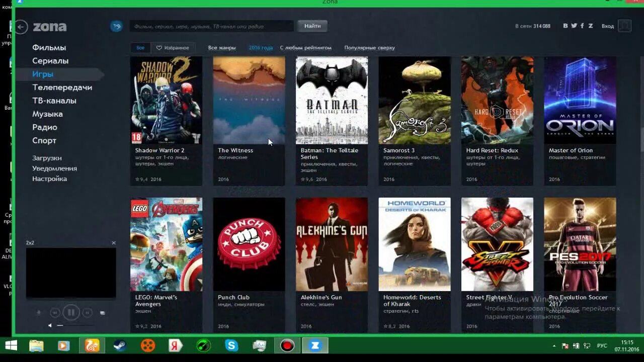This screenshot has width=644, height=362.
Task: Open Yandex from the taskbar
Action: point(176,346)
